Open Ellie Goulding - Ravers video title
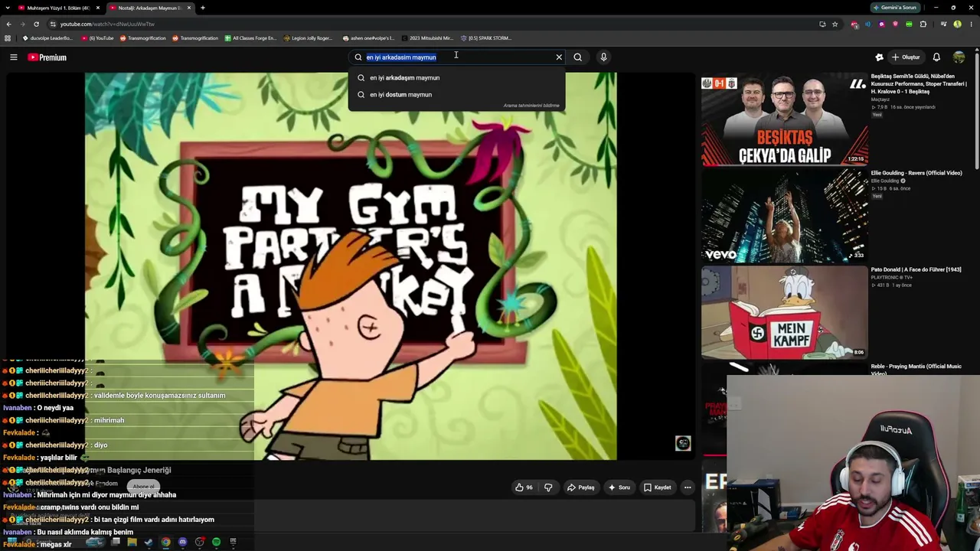Image resolution: width=980 pixels, height=551 pixels. tap(916, 173)
